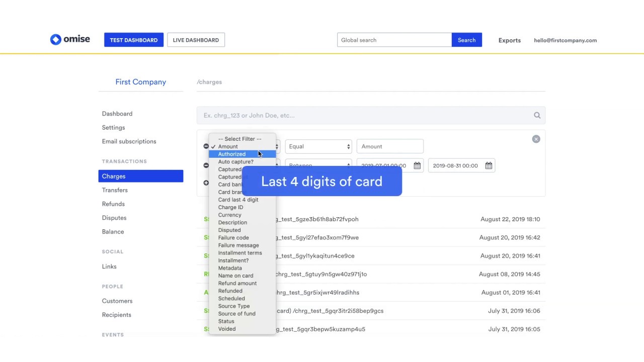Go to Customers under People
The height and width of the screenshot is (362, 644).
point(117,301)
